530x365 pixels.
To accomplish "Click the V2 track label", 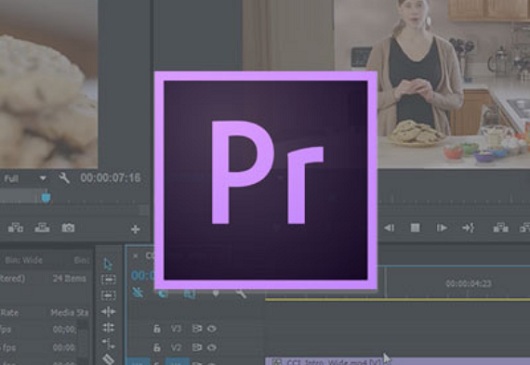I will point(176,347).
